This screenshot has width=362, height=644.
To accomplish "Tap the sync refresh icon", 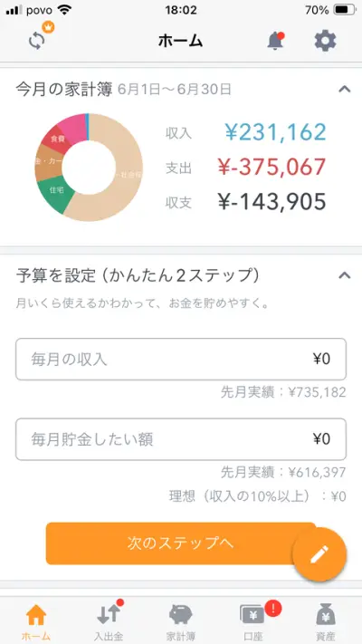I will click(37, 42).
